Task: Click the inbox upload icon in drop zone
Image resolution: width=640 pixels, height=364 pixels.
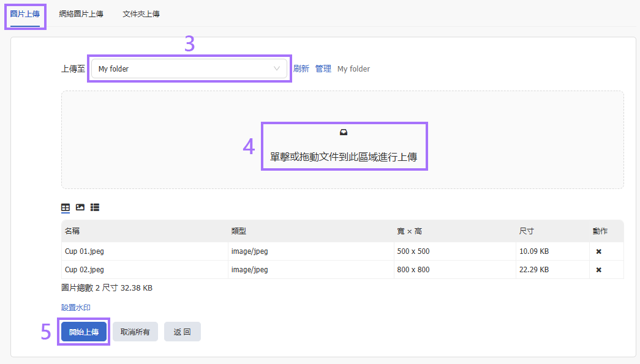Action: coord(344,132)
